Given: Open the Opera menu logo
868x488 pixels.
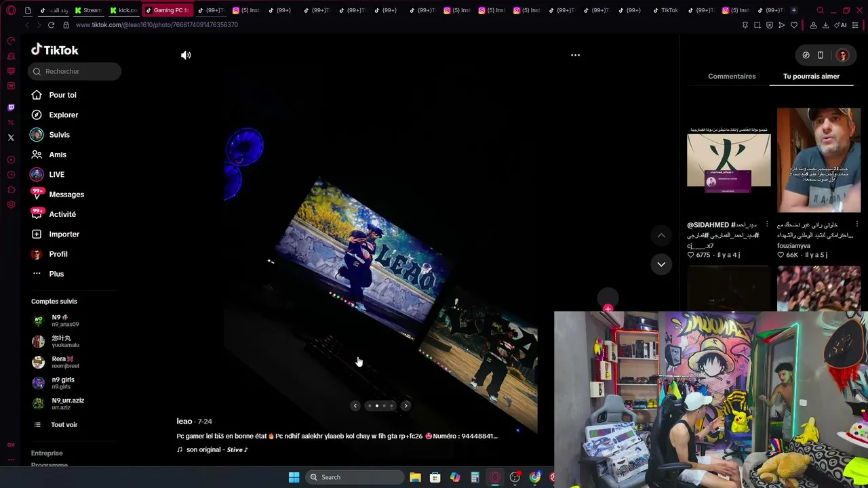Looking at the screenshot, I should [11, 10].
